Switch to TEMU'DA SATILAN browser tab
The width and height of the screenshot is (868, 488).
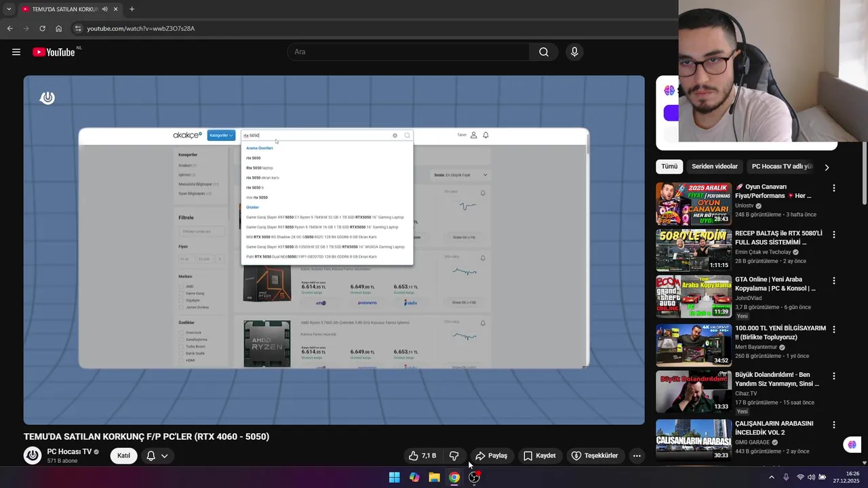[x=60, y=9]
